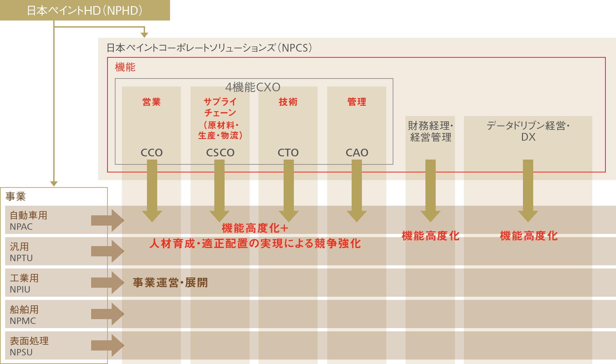
Task: Click the 機能高度化+ red text
Action: click(x=255, y=228)
